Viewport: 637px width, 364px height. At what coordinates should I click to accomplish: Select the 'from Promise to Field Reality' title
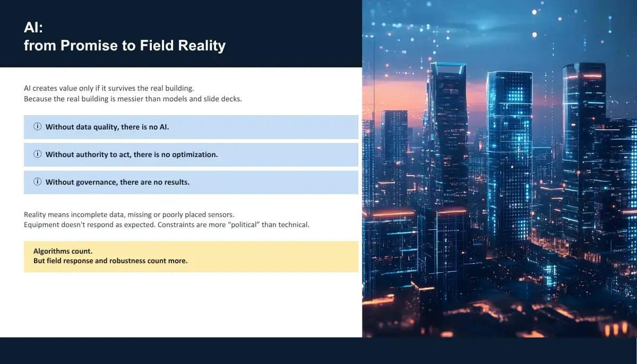click(125, 46)
